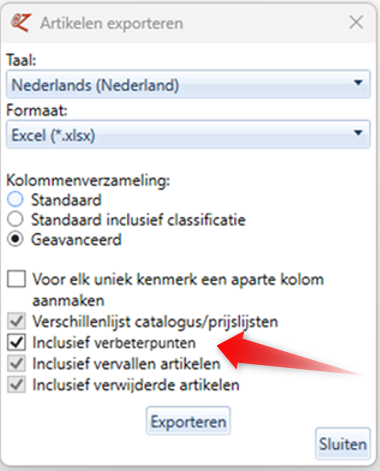Click the Taal: field label
The height and width of the screenshot is (471, 380).
point(21,60)
